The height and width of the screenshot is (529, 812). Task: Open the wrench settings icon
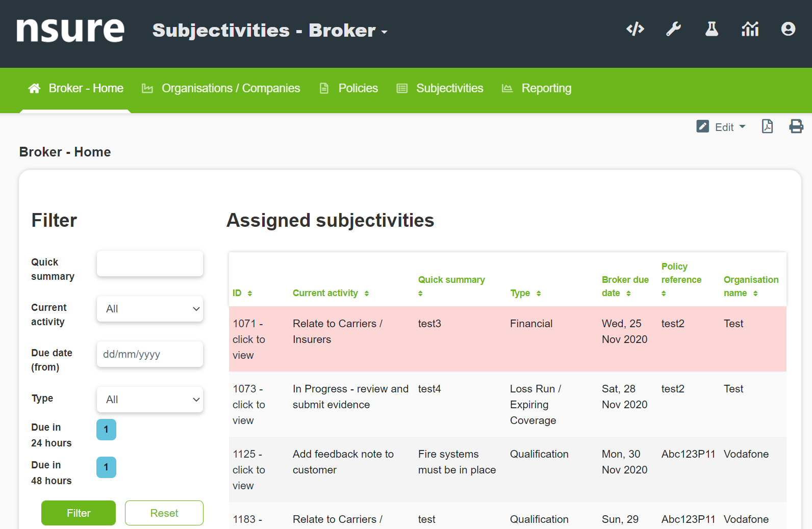[673, 29]
